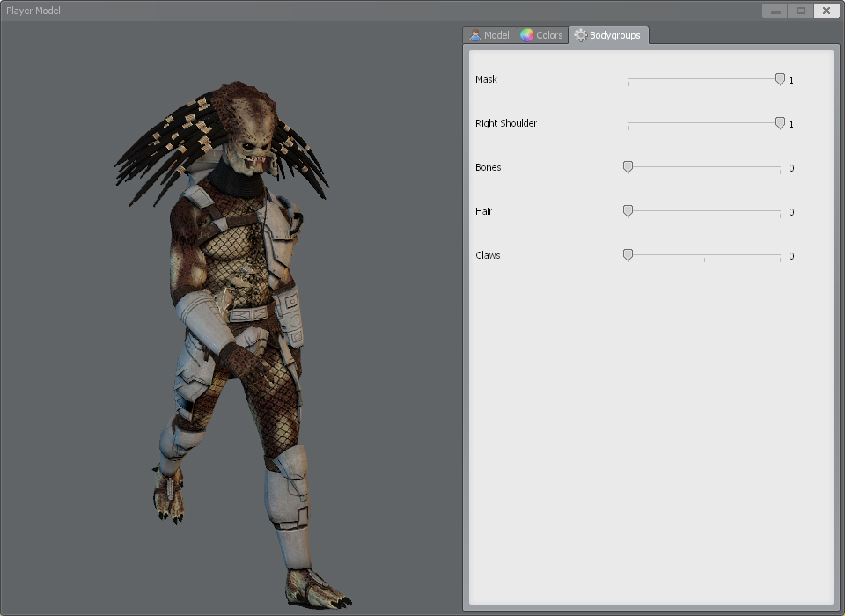
Task: Grab the Mask slider handle
Action: pyautogui.click(x=780, y=79)
